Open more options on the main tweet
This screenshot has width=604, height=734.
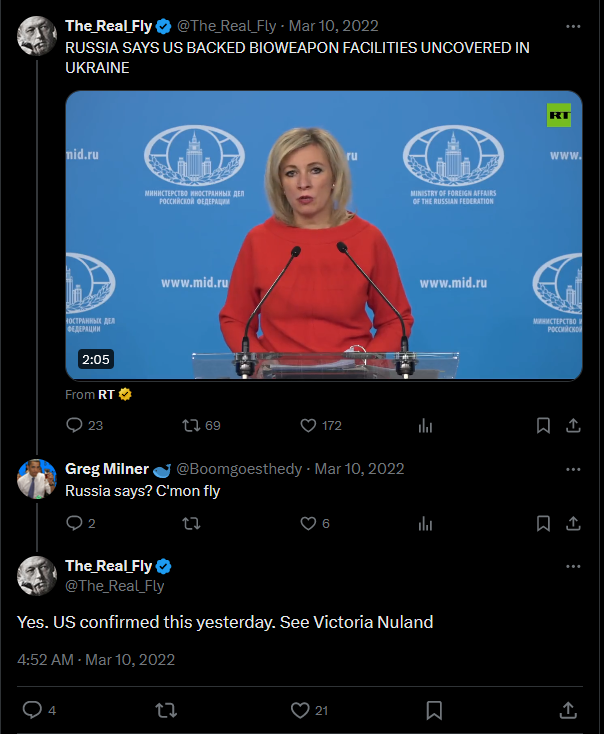tap(573, 566)
